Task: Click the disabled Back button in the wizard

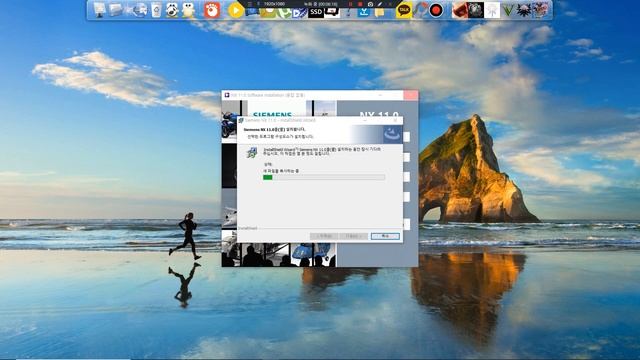Action: point(324,236)
